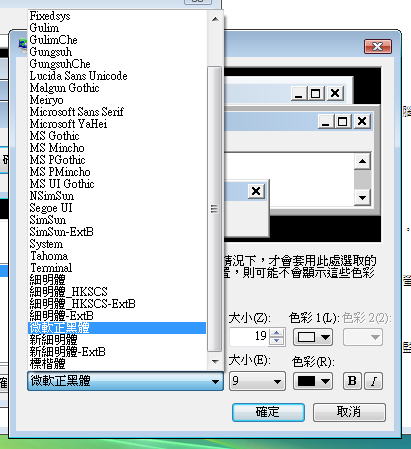Choose Lucida Sans Unicode font
Viewport: 411px width, 449px height.
pyautogui.click(x=117, y=76)
